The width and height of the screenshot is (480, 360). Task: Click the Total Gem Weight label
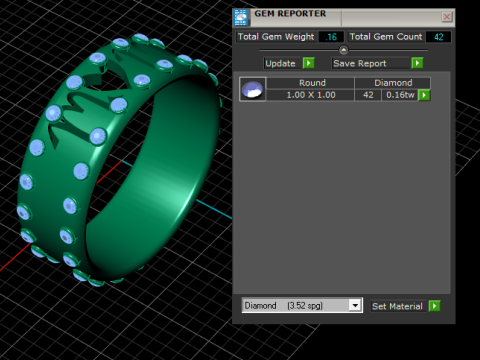276,37
